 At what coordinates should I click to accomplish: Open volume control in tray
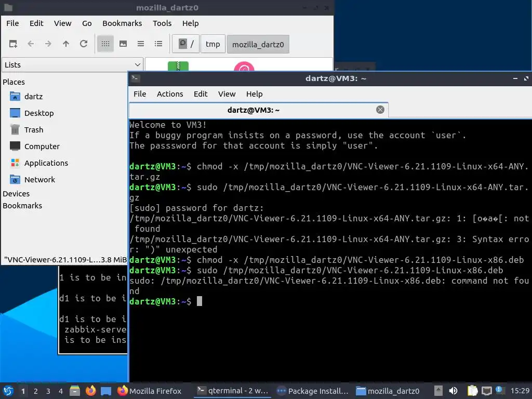point(453,391)
